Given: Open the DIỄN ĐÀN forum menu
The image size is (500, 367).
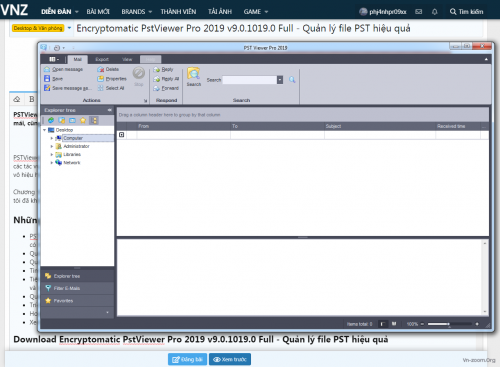Looking at the screenshot, I should click(x=60, y=12).
